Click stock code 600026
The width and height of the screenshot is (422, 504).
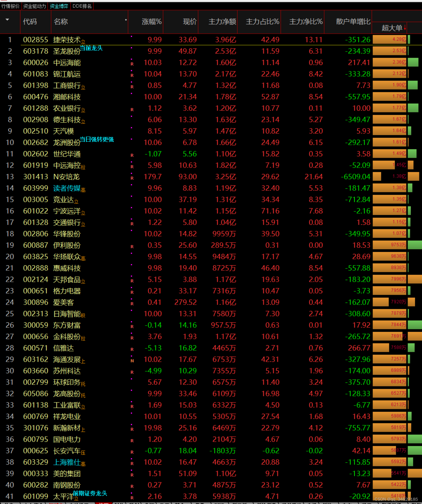pos(36,63)
